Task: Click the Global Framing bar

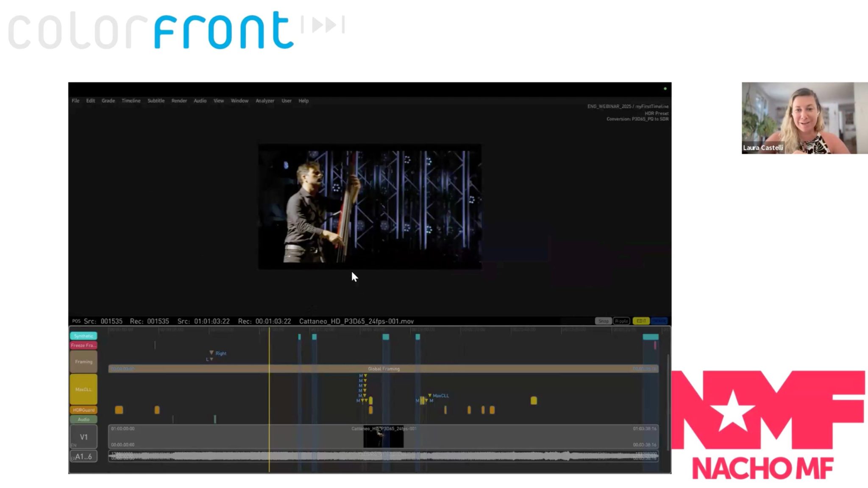Action: point(384,368)
